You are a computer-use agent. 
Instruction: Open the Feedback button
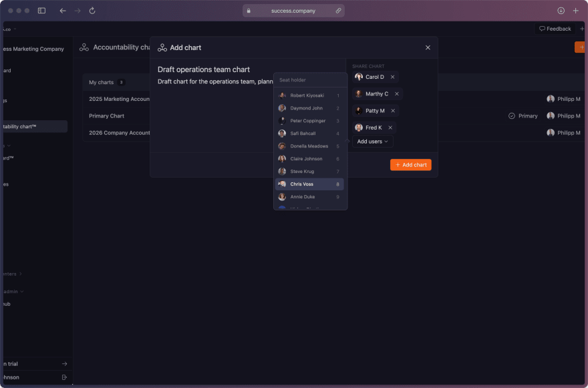pyautogui.click(x=555, y=29)
